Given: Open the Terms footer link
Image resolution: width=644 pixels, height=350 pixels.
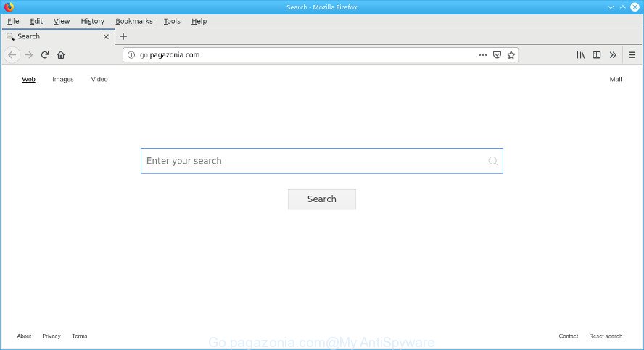Looking at the screenshot, I should point(80,336).
